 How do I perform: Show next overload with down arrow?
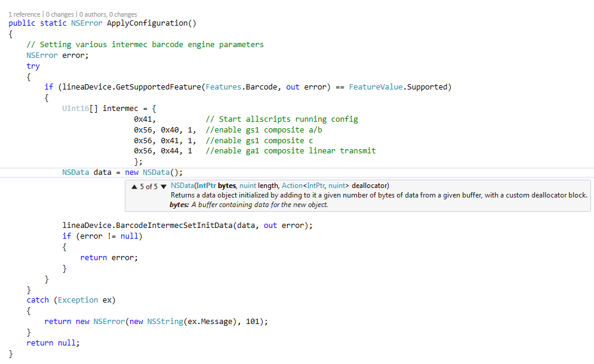(x=164, y=186)
